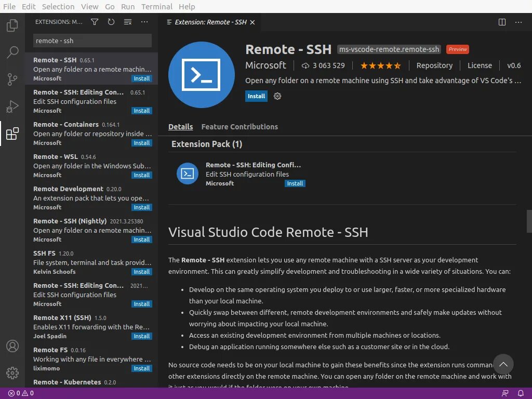Click the scroll-to-top arrow button
The image size is (532, 399).
[503, 364]
